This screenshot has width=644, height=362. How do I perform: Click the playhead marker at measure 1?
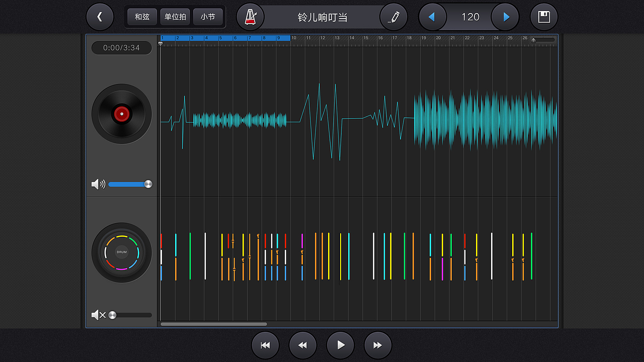pyautogui.click(x=160, y=44)
